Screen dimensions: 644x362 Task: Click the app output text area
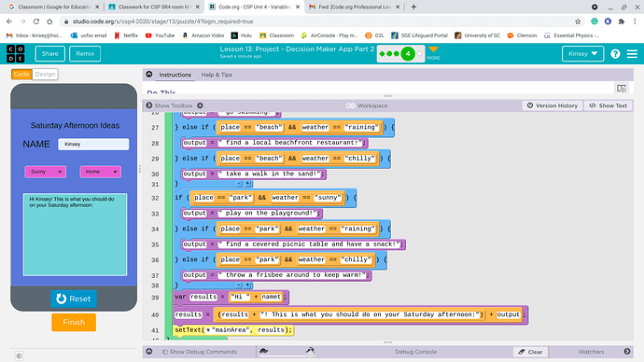pyautogui.click(x=75, y=234)
